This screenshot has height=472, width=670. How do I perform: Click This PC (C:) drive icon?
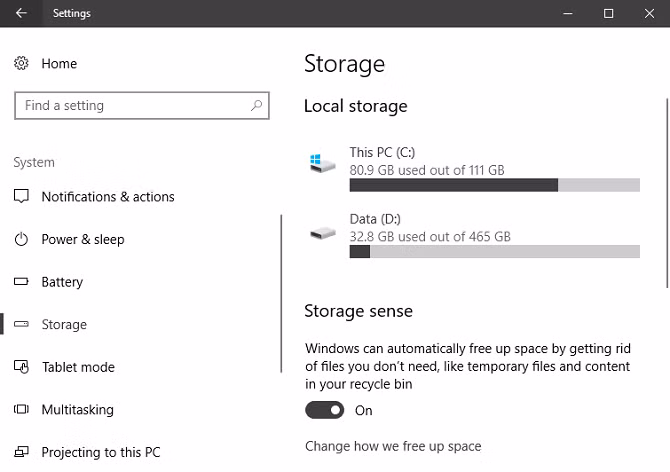(x=322, y=164)
